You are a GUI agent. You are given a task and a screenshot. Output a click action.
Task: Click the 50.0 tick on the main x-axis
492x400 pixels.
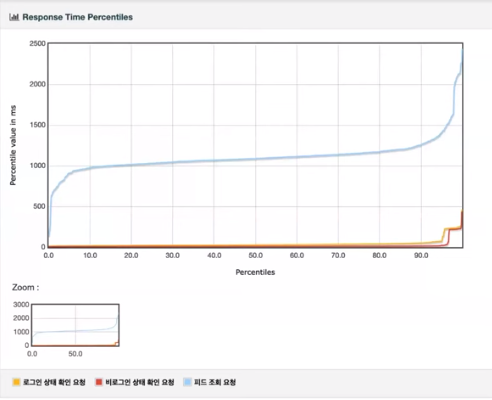[255, 255]
